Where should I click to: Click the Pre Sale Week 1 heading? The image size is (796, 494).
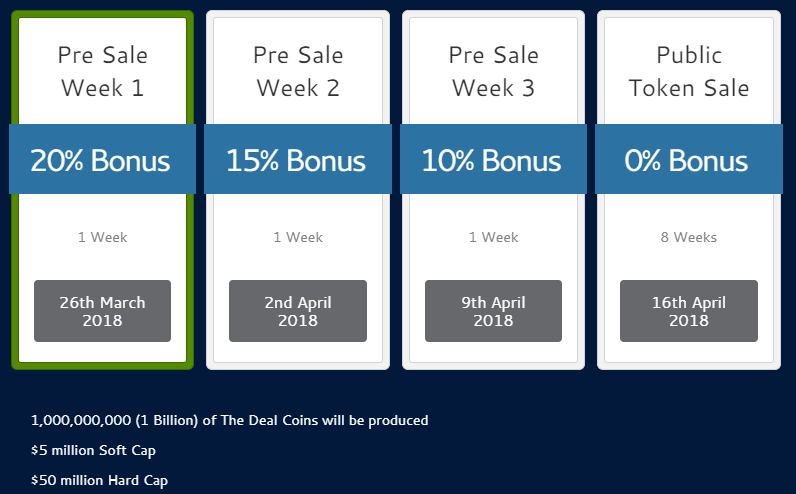[103, 72]
